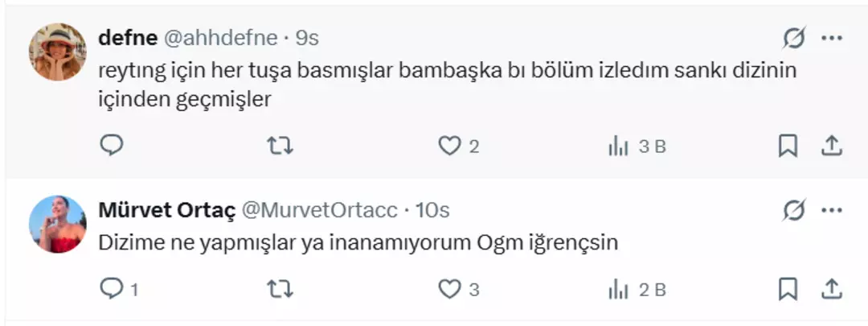Image resolution: width=868 pixels, height=326 pixels.
Task: View analytics on Mürvet Ortaç's tweet
Action: [619, 289]
